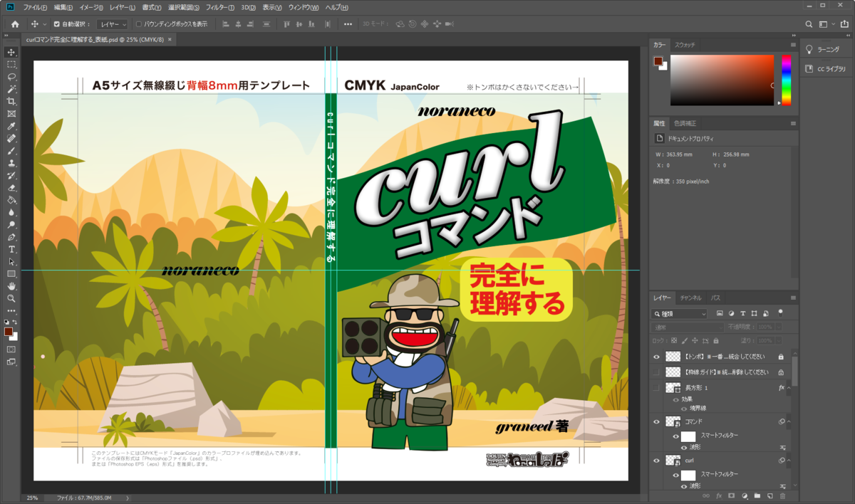
Task: Select the Dodge tool
Action: (11, 224)
